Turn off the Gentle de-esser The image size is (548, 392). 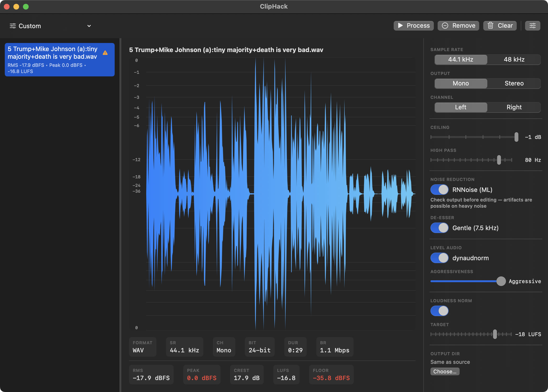tap(439, 228)
